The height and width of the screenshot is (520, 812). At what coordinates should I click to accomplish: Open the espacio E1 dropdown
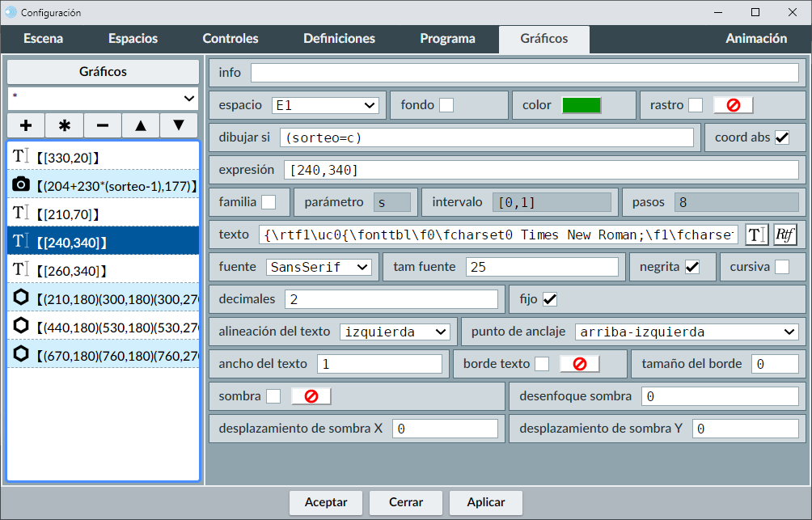325,105
